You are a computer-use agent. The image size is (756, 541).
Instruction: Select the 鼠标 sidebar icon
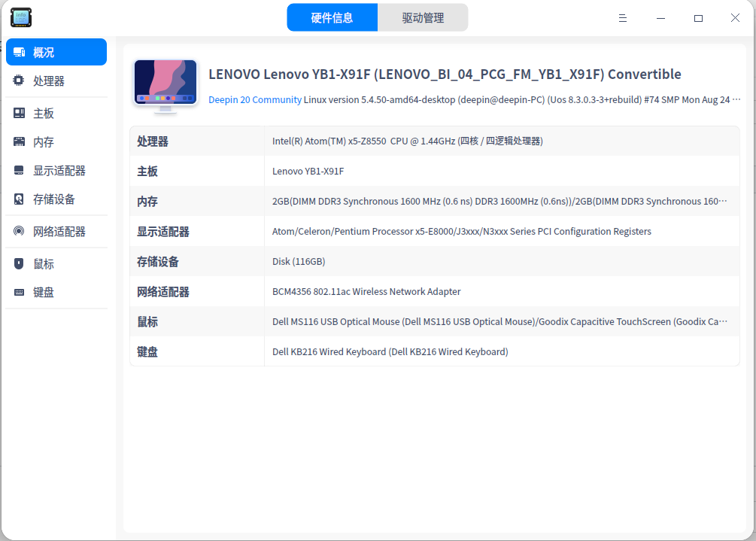coord(18,262)
